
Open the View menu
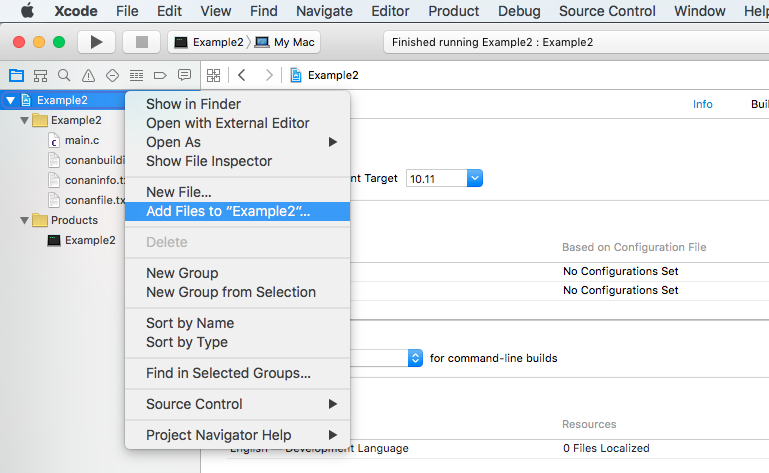(215, 11)
